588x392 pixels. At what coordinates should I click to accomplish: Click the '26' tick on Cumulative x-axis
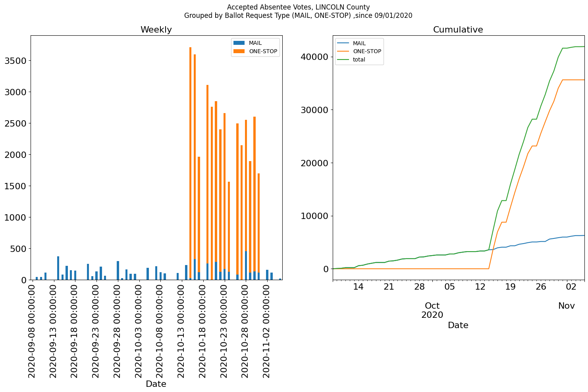[x=541, y=287]
